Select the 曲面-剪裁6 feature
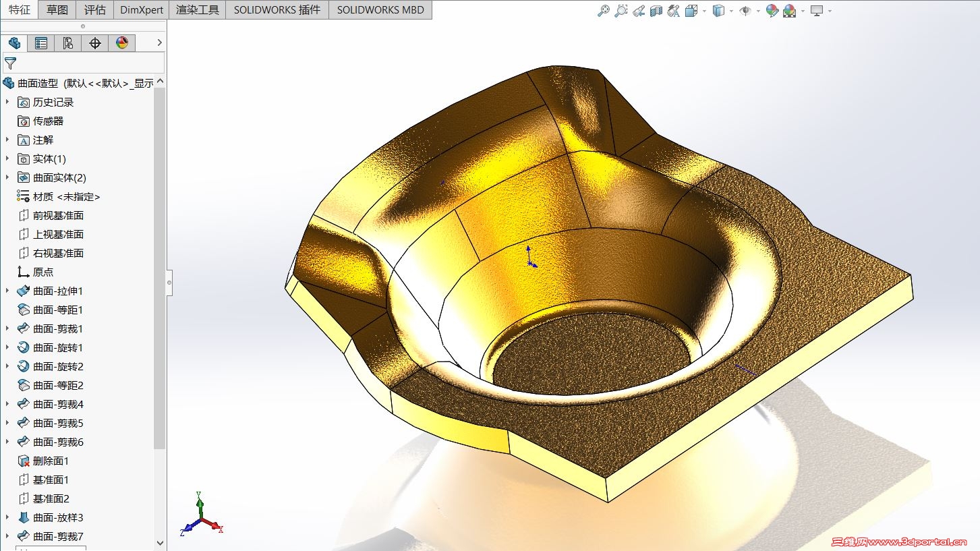Image resolution: width=980 pixels, height=551 pixels. (x=51, y=442)
